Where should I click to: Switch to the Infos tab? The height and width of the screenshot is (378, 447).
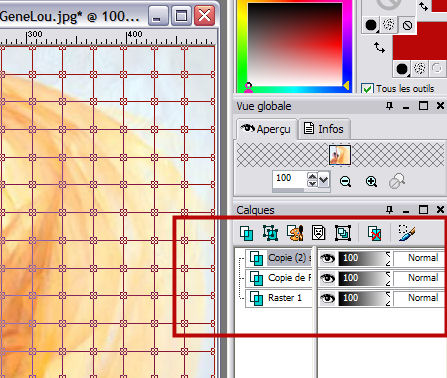point(324,129)
